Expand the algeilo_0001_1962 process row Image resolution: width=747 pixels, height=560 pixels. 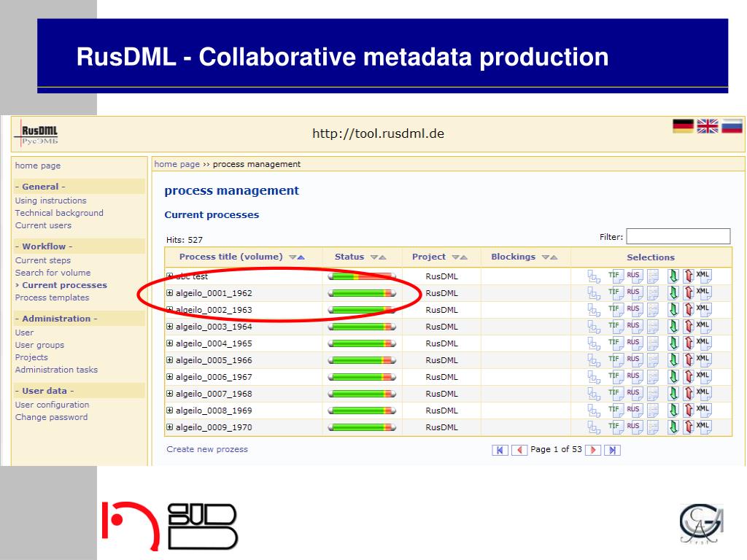[169, 293]
